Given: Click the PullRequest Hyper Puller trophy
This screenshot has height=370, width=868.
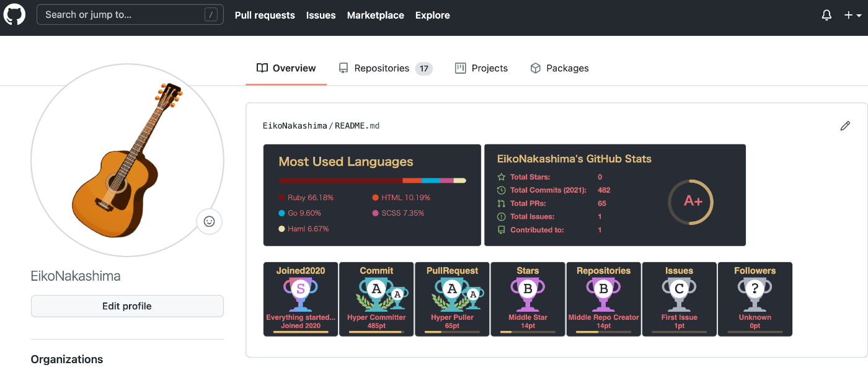Looking at the screenshot, I should [452, 299].
